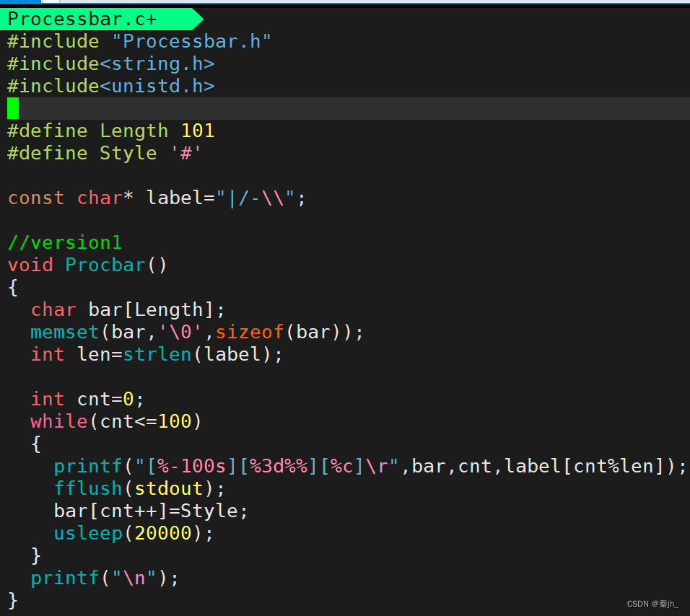This screenshot has width=690, height=616.
Task: Click the final closing brace of Procbar
Action: (x=13, y=601)
